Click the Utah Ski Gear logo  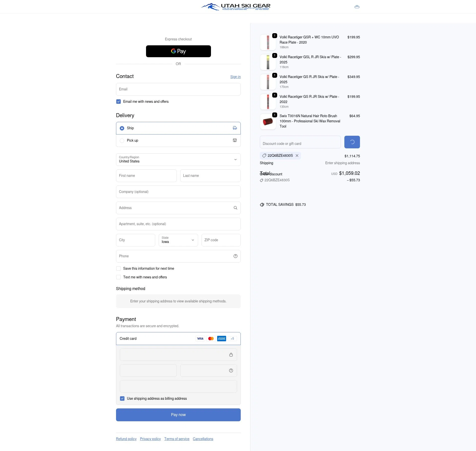(236, 7)
